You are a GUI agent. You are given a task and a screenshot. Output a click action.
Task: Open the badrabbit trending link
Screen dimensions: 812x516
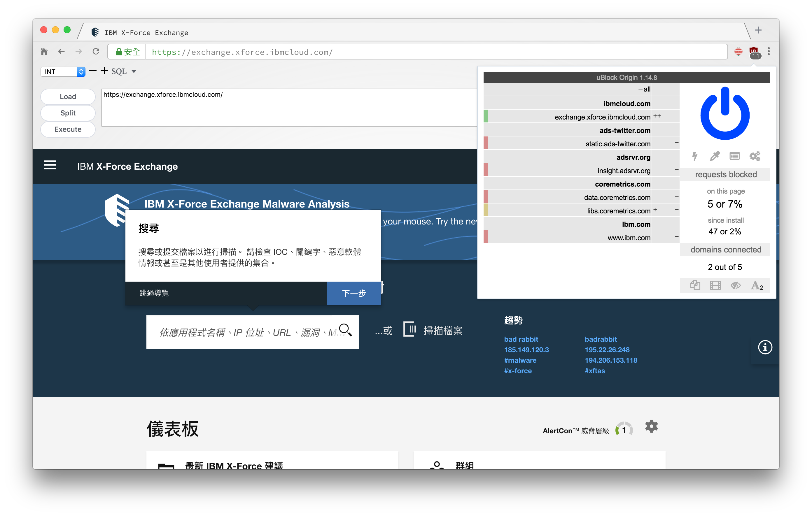coord(600,339)
